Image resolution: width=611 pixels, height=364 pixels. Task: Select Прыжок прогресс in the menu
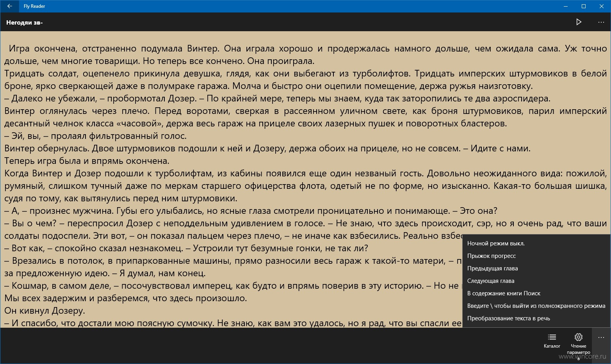pos(536,256)
